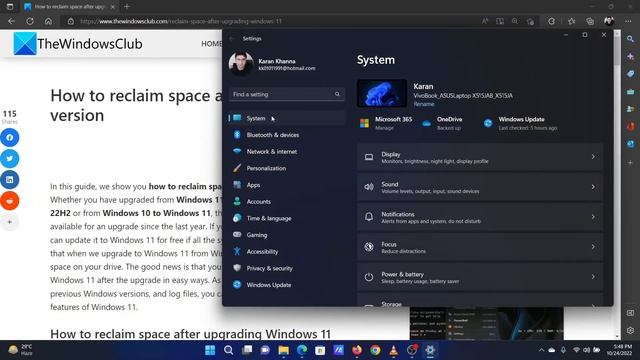Manage Microsoft 365 subscription
The image size is (640, 360).
point(386,123)
